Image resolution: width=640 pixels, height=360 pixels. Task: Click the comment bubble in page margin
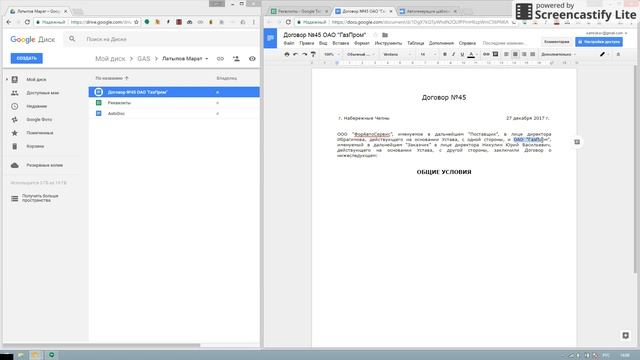point(577,142)
